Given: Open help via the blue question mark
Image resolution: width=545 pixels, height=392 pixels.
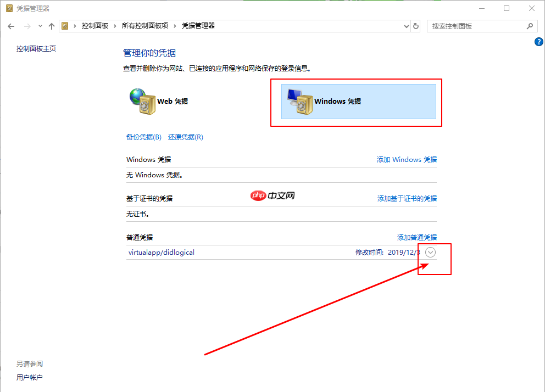Looking at the screenshot, I should tap(538, 41).
